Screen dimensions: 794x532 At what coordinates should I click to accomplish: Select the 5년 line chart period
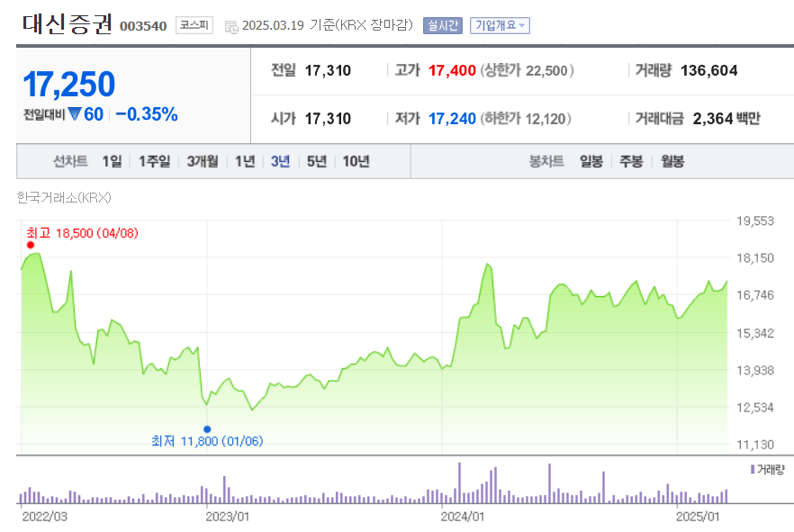coord(317,161)
